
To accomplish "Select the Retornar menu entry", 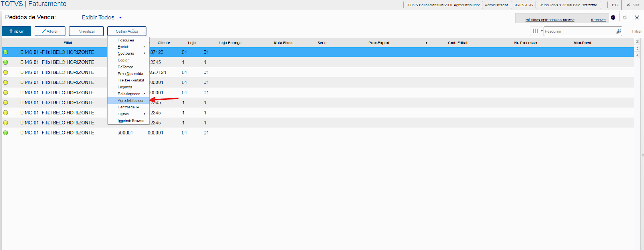I will click(x=125, y=67).
